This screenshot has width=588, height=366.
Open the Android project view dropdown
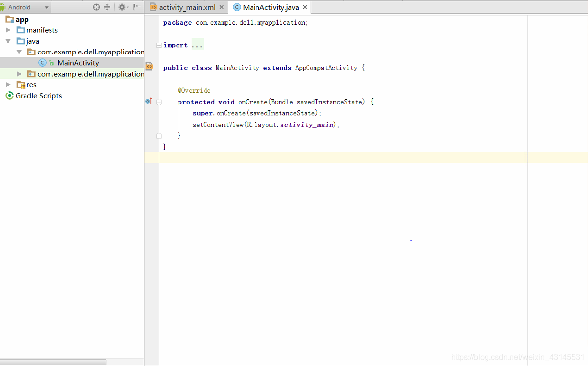pyautogui.click(x=26, y=7)
